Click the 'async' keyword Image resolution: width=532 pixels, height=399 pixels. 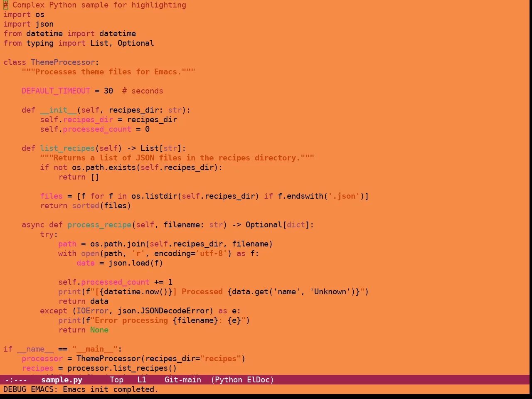point(33,225)
